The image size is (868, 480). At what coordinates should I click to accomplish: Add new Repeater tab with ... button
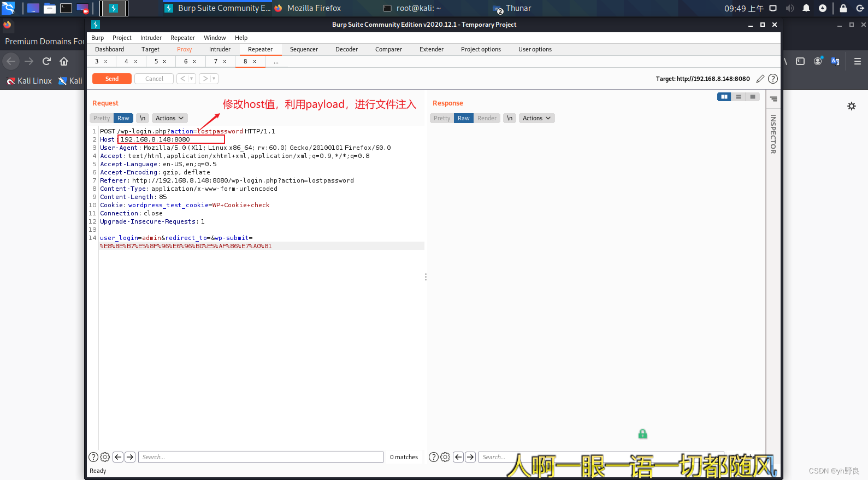point(276,61)
